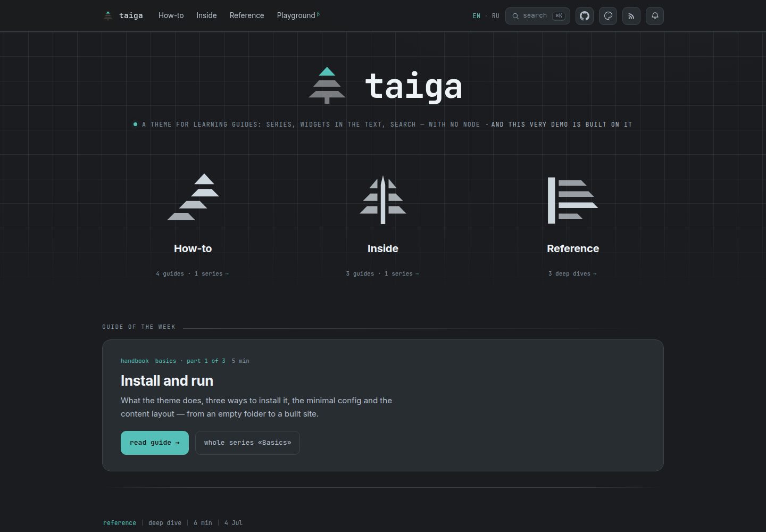766x532 pixels.
Task: Open the Inside nav menu item
Action: (x=206, y=15)
